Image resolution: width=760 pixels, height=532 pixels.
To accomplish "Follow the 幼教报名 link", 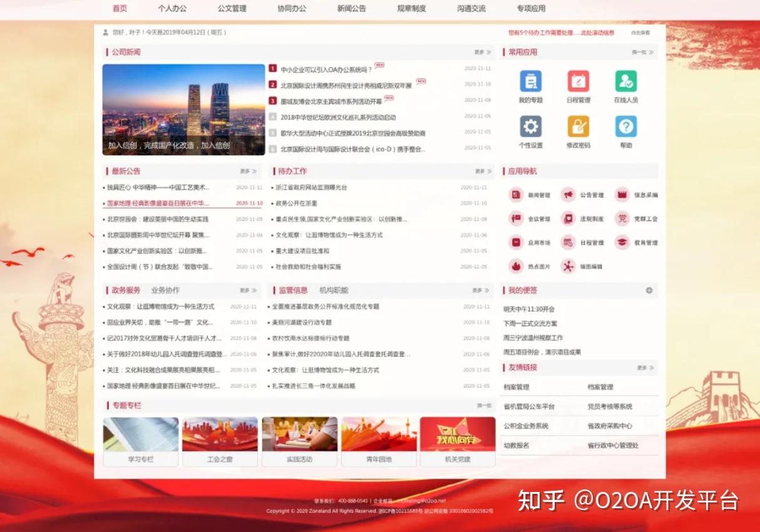I will coord(516,446).
